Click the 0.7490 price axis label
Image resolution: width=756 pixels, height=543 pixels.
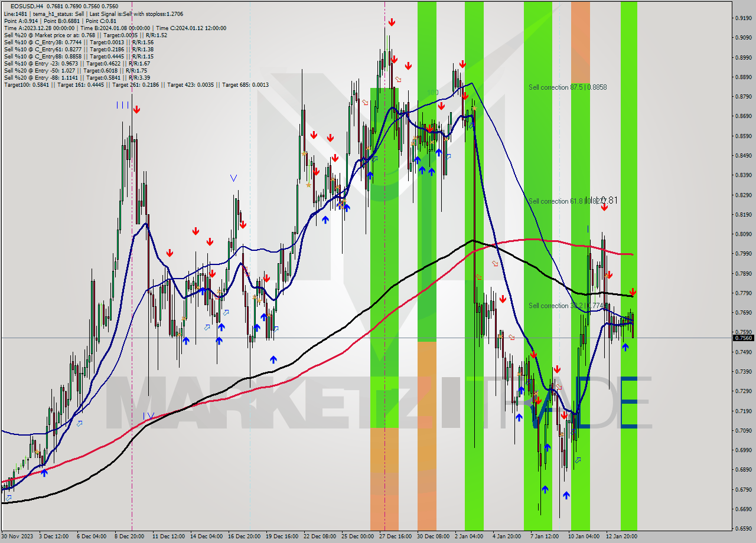(743, 352)
